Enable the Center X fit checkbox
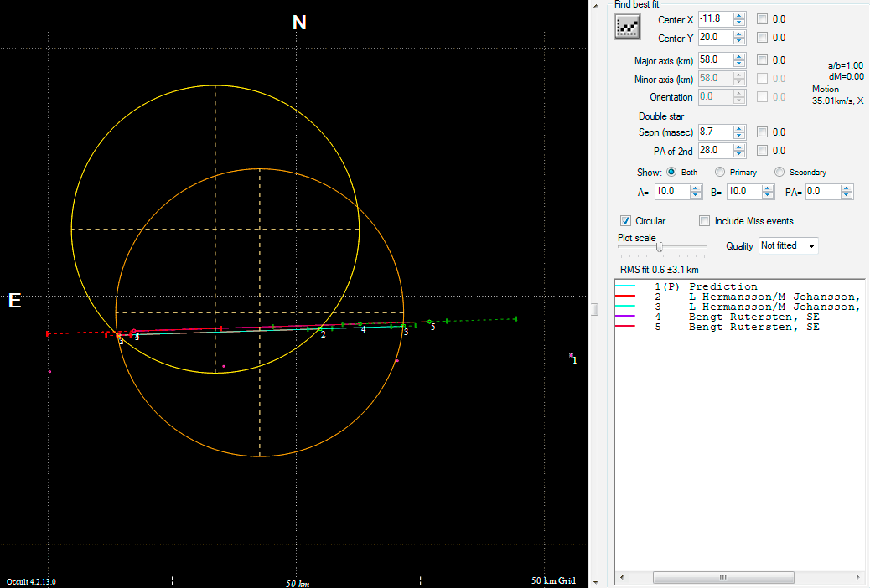This screenshot has height=588, width=870. click(762, 19)
